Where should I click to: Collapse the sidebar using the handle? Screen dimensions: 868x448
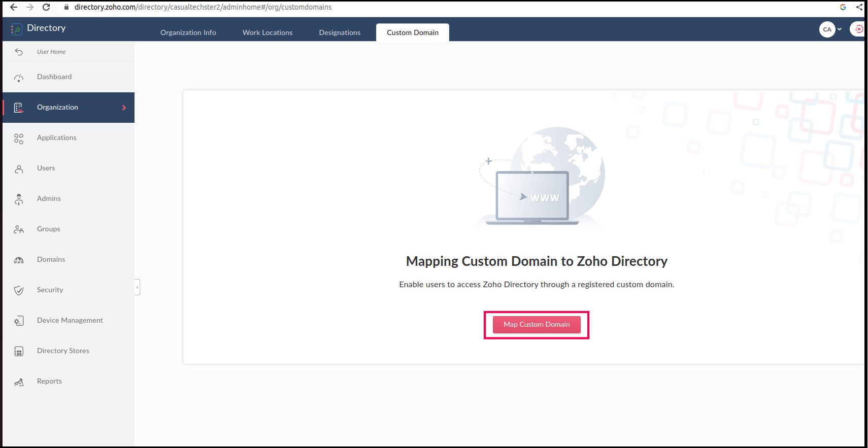coord(137,287)
